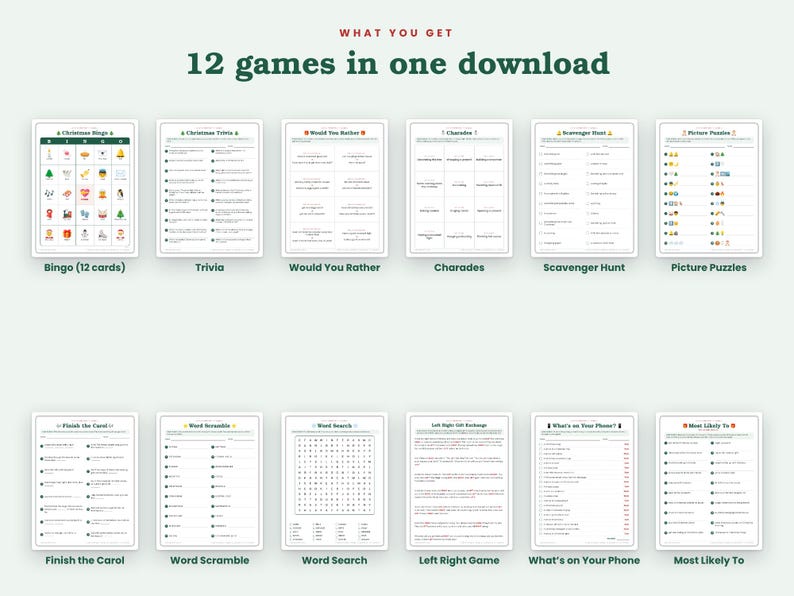Click the 'What's on Your Phone' caption
Image resolution: width=794 pixels, height=596 pixels.
584,560
